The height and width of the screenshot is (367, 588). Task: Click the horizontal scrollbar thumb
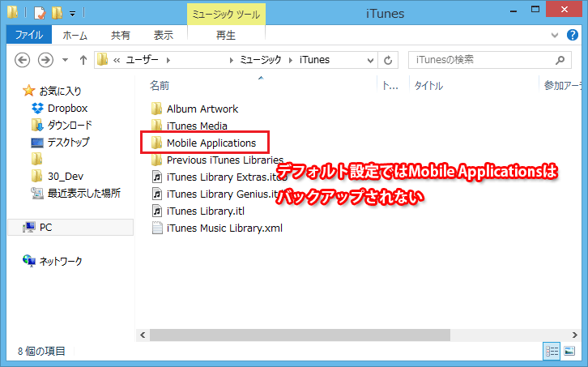[300, 335]
